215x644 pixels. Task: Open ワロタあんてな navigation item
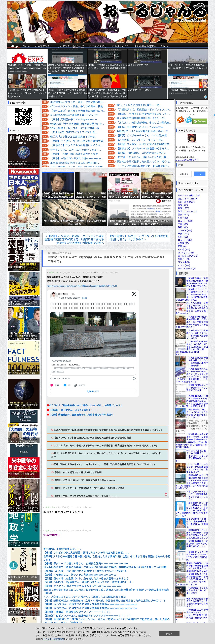[98, 46]
